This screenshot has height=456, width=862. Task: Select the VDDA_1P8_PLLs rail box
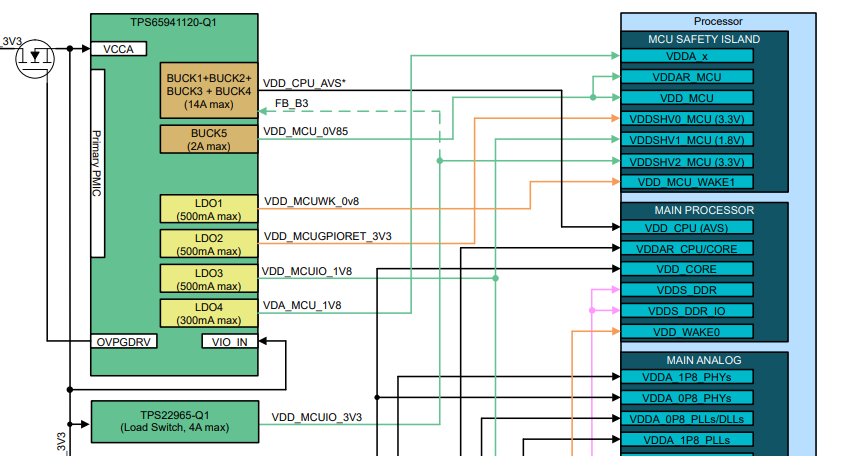[x=687, y=439]
